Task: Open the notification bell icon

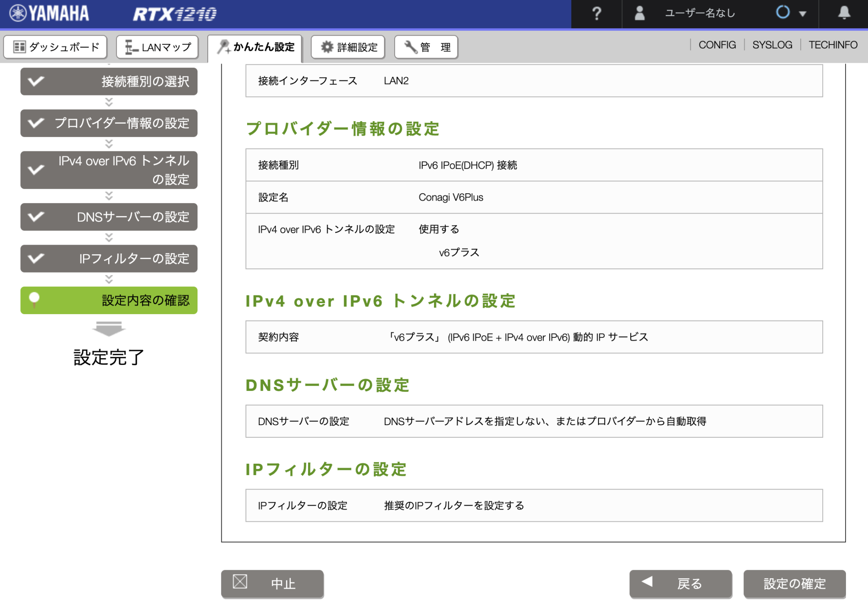Action: (843, 13)
